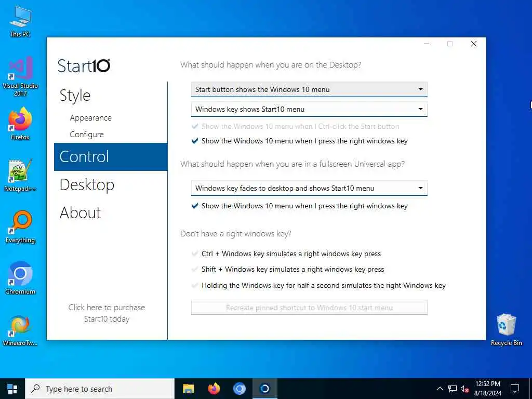The height and width of the screenshot is (399, 532).
Task: Expand the Start button shows Windows 10 menu dropdown
Action: (x=309, y=89)
